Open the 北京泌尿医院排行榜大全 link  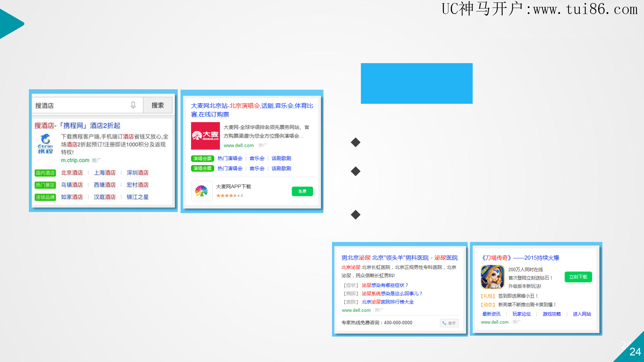pyautogui.click(x=388, y=302)
